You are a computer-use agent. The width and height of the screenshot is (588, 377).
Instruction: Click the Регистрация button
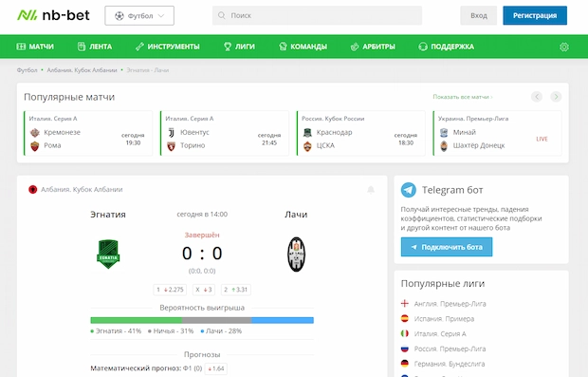(x=535, y=15)
